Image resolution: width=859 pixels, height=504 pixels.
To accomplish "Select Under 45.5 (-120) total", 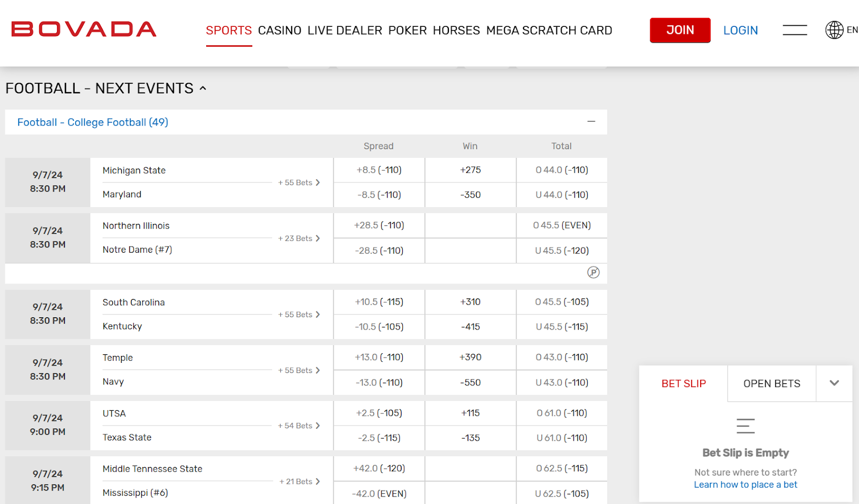I will pyautogui.click(x=562, y=251).
